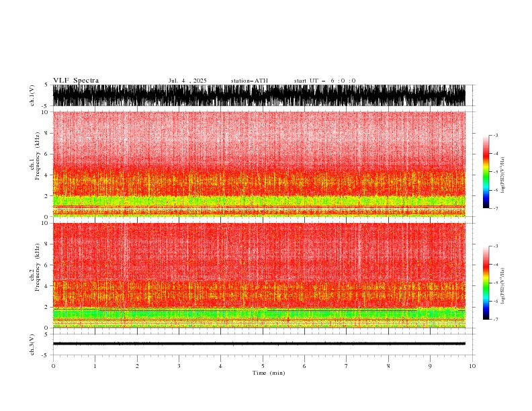Viewport: 532px width, 411px height.
Task: Click time axis tick label "9"
Action: [x=430, y=366]
